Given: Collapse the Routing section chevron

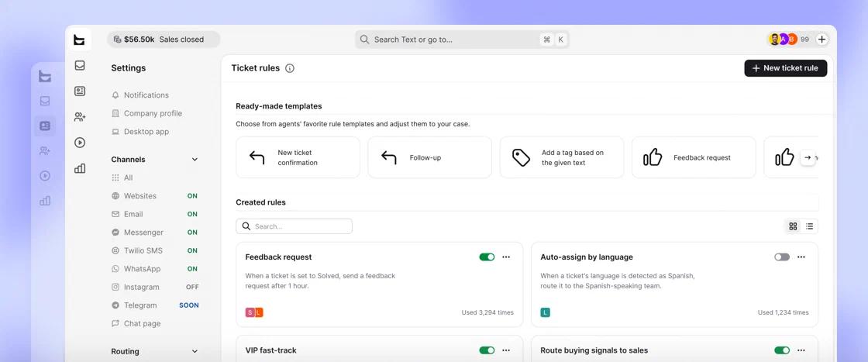Looking at the screenshot, I should 195,351.
